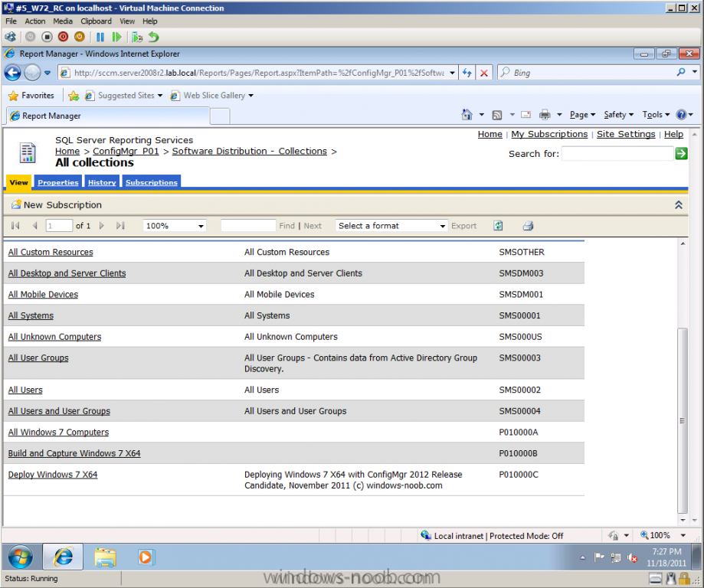Open the VM Clipboard menu

pos(96,21)
